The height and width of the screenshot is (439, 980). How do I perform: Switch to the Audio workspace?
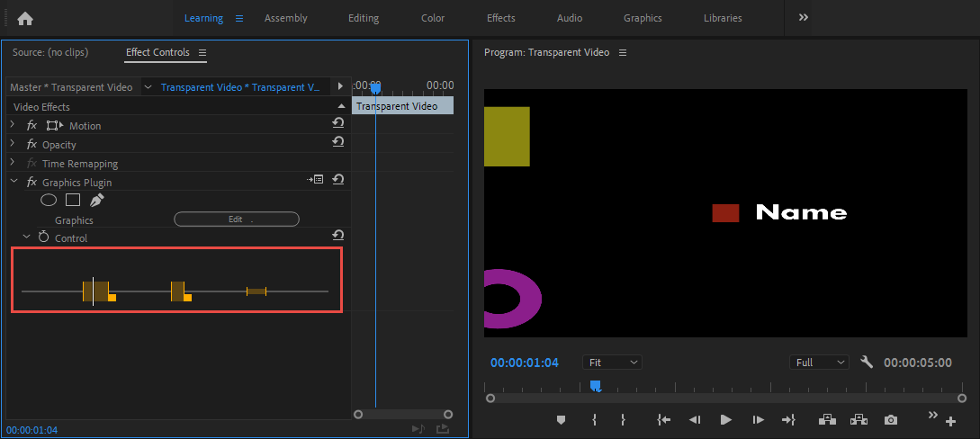point(570,18)
